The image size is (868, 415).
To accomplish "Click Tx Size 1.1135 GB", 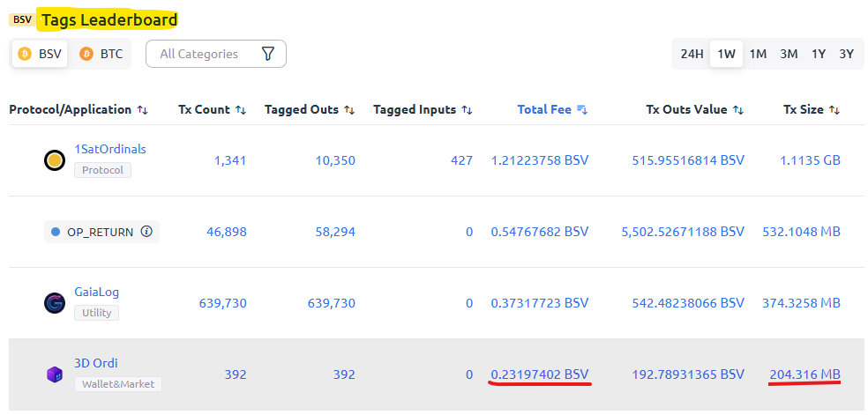I will coord(811,160).
